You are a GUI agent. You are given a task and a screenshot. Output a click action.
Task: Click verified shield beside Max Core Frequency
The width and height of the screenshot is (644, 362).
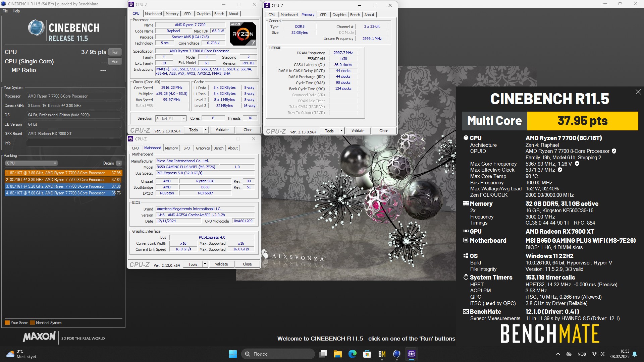(x=577, y=164)
